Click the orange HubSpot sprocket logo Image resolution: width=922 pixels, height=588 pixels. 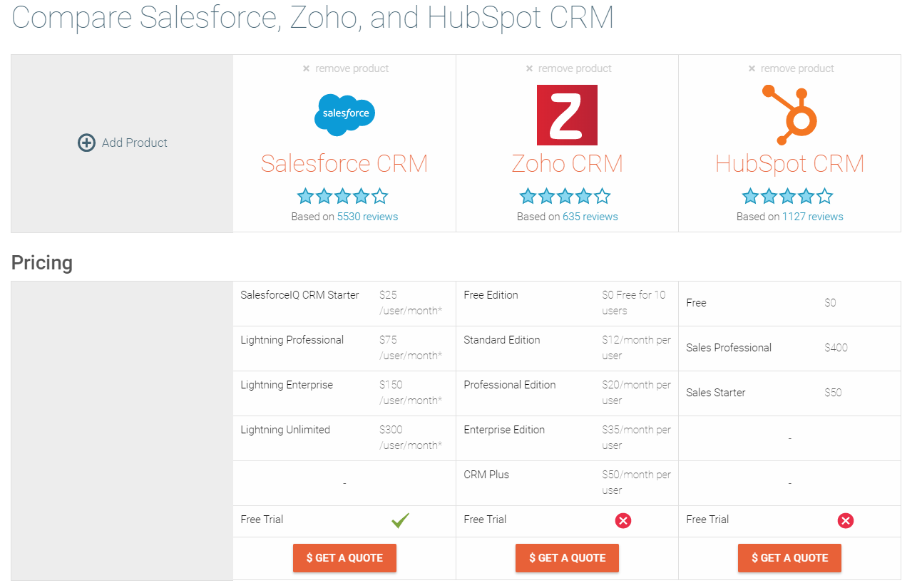coord(789,114)
